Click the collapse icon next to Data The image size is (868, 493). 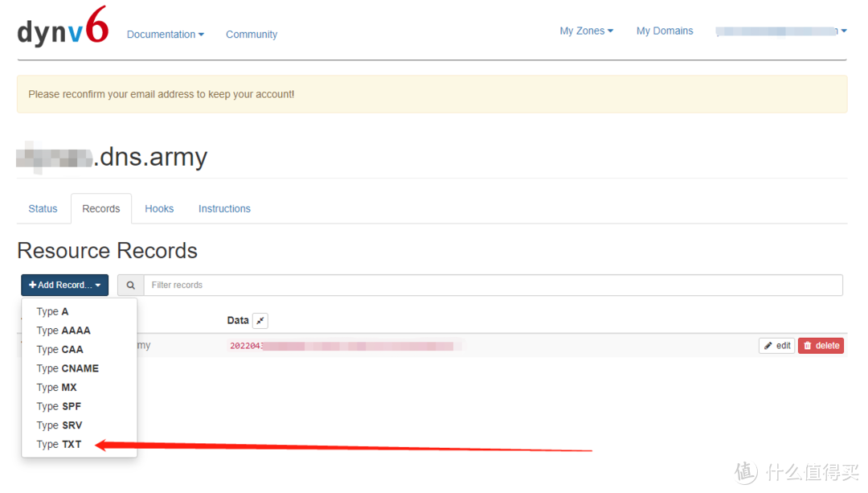260,321
